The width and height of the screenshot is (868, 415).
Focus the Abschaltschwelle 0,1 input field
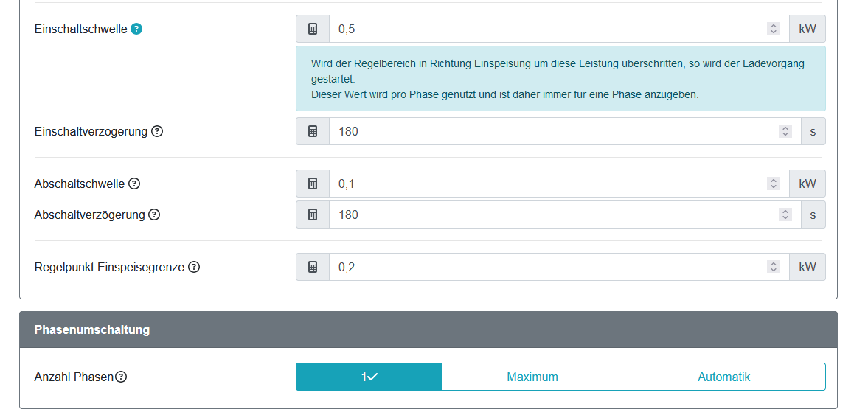559,184
